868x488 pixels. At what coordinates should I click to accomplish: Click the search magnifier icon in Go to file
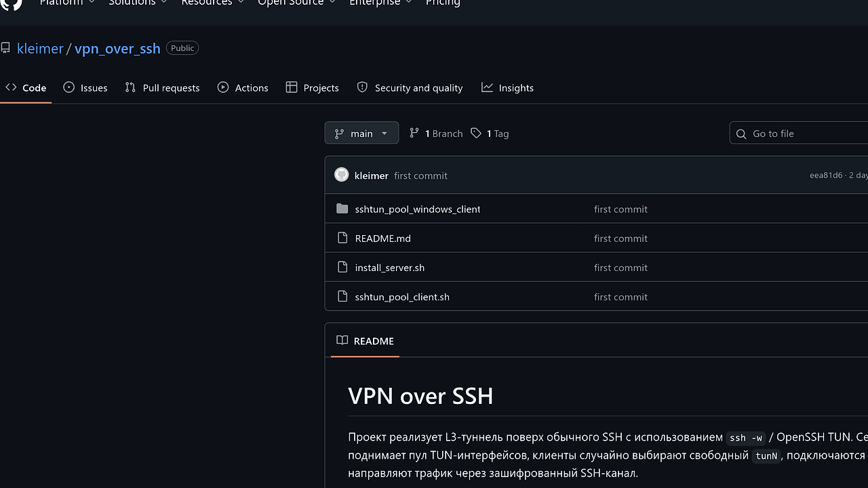point(741,134)
